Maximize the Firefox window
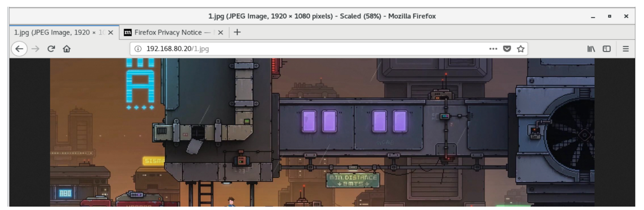The width and height of the screenshot is (644, 210). click(609, 17)
